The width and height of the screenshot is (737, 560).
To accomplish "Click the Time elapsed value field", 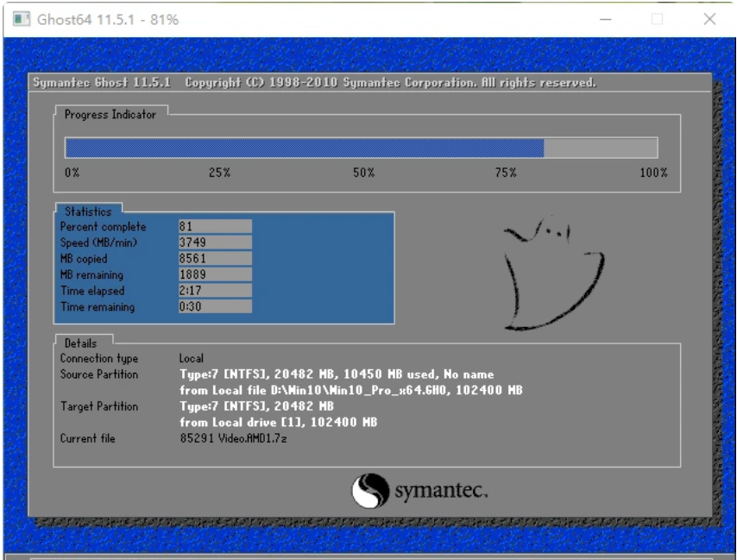I will click(215, 290).
